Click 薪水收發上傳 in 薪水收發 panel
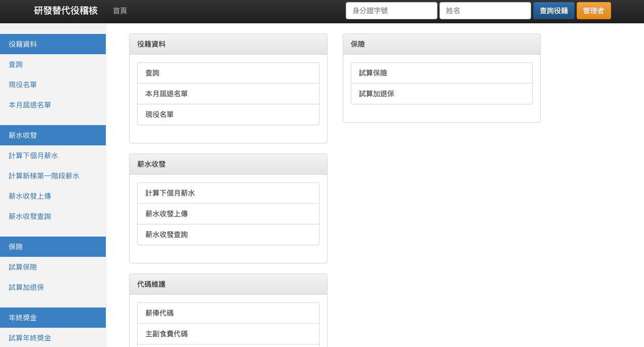 tap(228, 214)
